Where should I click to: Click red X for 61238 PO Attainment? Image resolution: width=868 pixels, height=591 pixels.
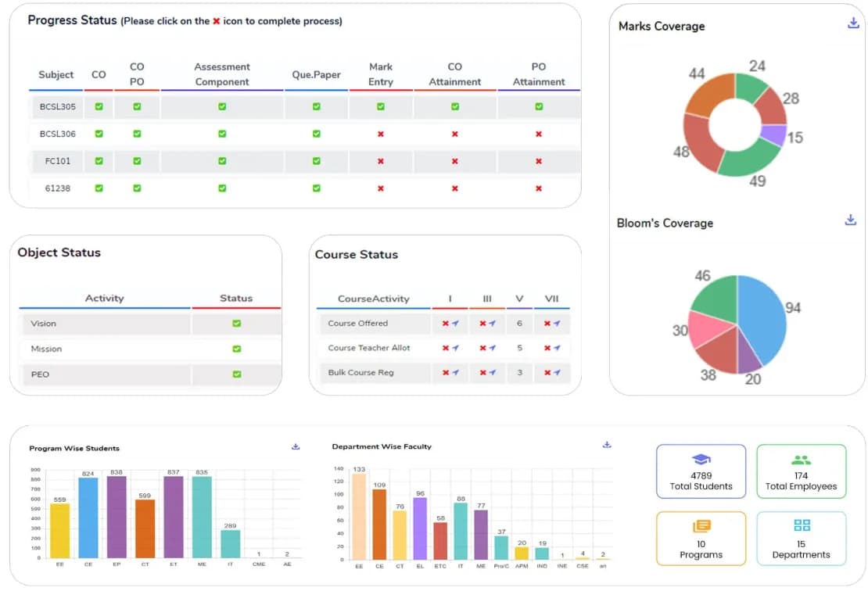click(539, 188)
